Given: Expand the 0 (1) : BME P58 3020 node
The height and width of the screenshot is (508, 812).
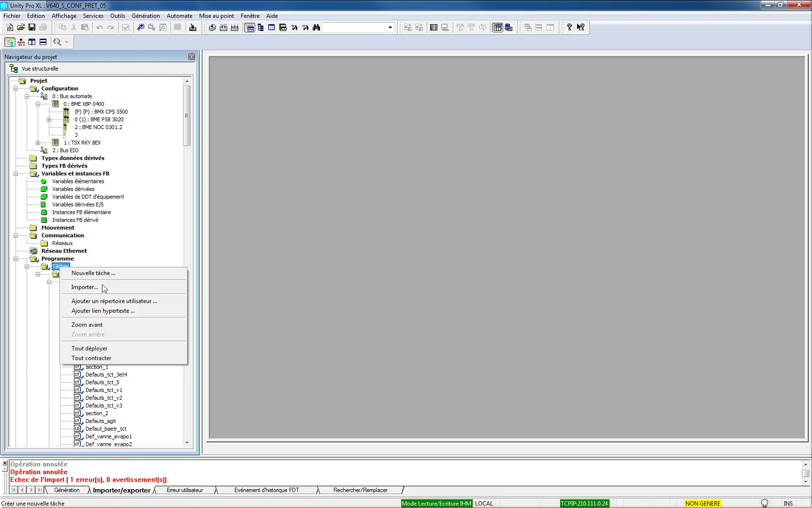Looking at the screenshot, I should coord(49,119).
